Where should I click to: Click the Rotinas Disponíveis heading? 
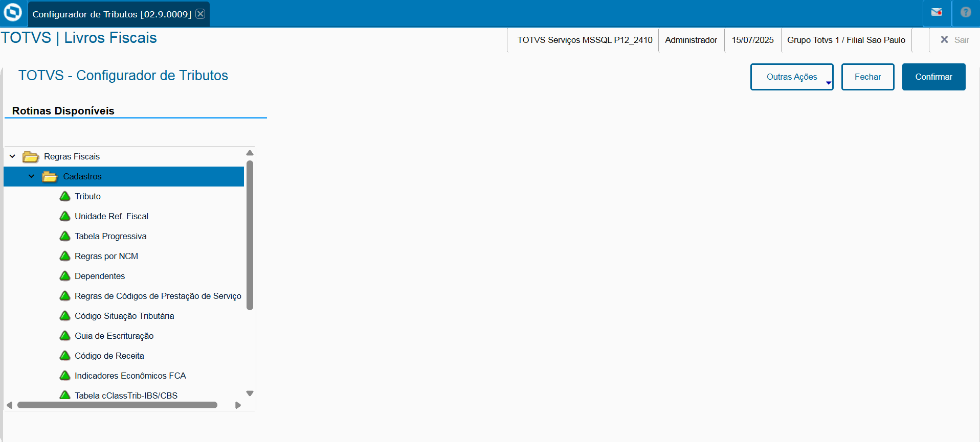coord(63,111)
